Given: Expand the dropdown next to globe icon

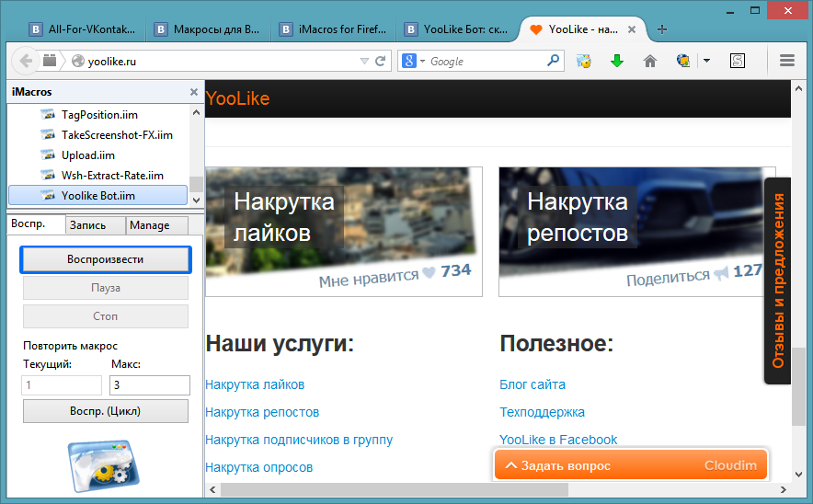Looking at the screenshot, I should (706, 62).
